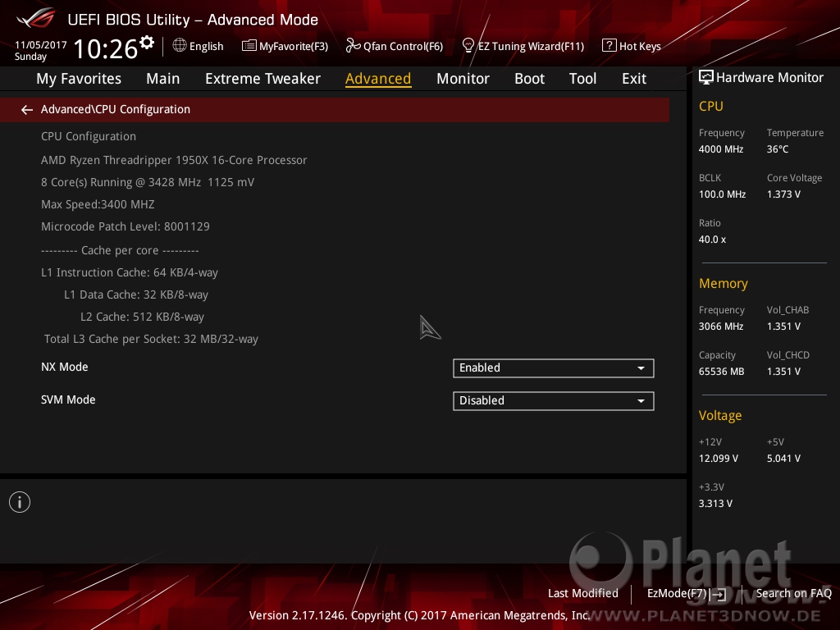Click L1 Instruction Cache: 64 KB/4-way line

pyautogui.click(x=130, y=272)
